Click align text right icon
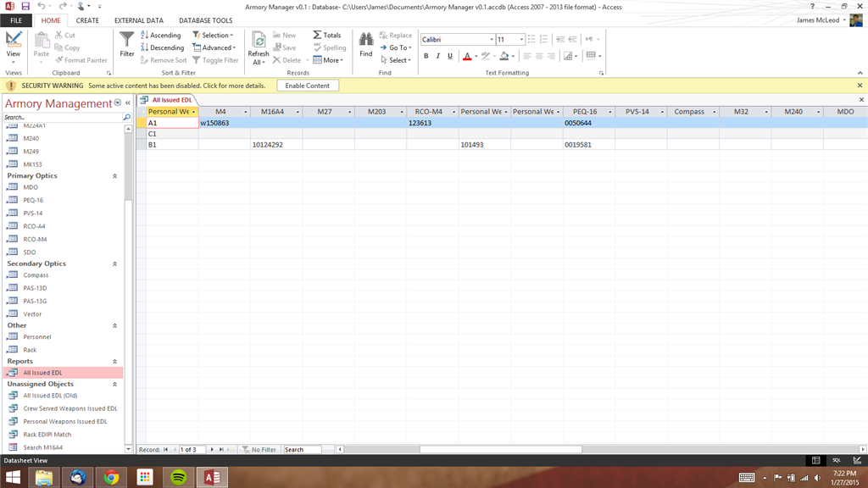 (x=551, y=56)
